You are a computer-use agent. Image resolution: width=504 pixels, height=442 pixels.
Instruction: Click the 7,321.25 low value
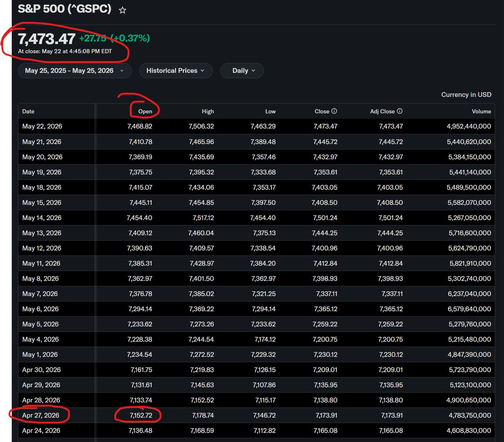coord(265,294)
